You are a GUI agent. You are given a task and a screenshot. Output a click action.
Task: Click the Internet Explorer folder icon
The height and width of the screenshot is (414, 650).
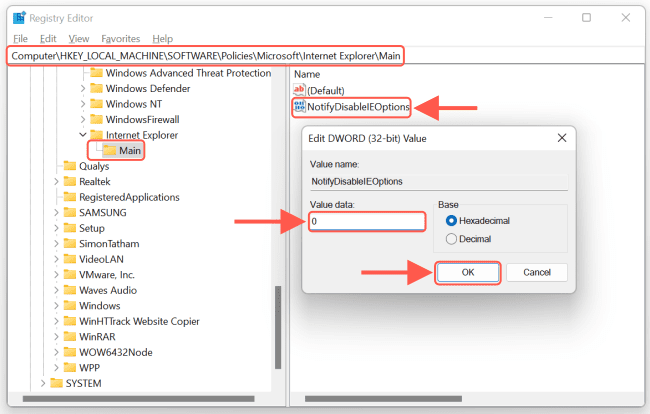coord(97,134)
